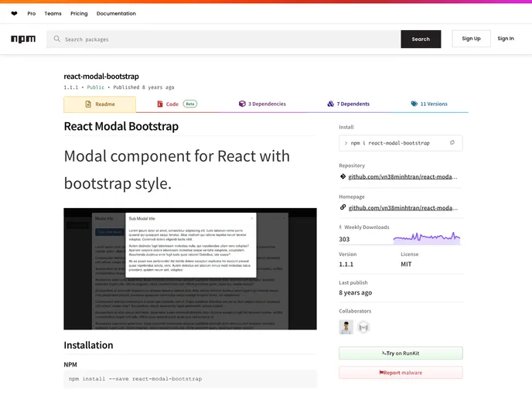Open the Homepage github link
The image size is (532, 396).
(x=403, y=208)
